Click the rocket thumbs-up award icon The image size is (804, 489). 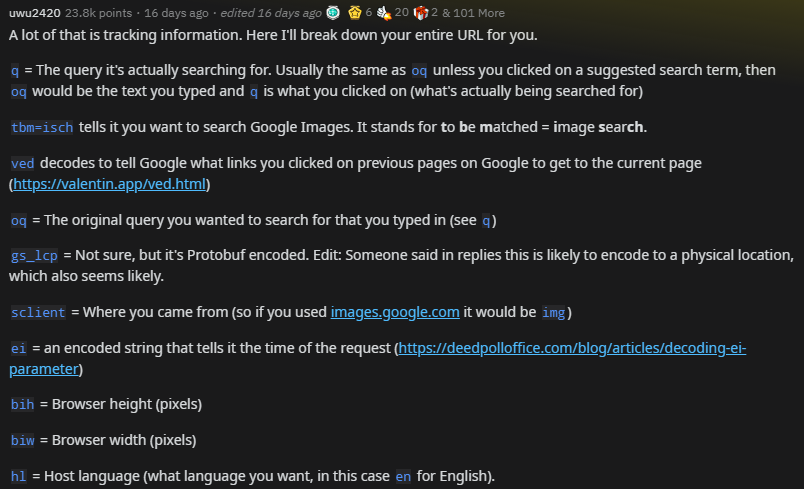pyautogui.click(x=384, y=13)
